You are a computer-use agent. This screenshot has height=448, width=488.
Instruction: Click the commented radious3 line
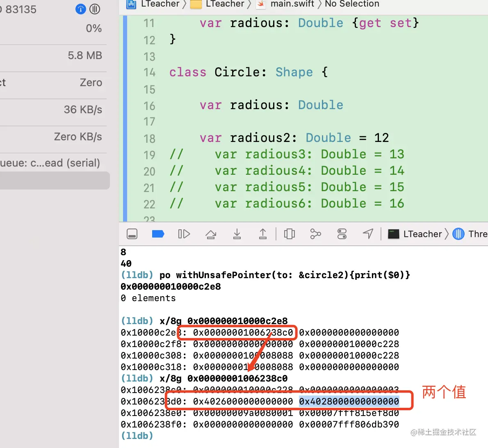coord(287,154)
